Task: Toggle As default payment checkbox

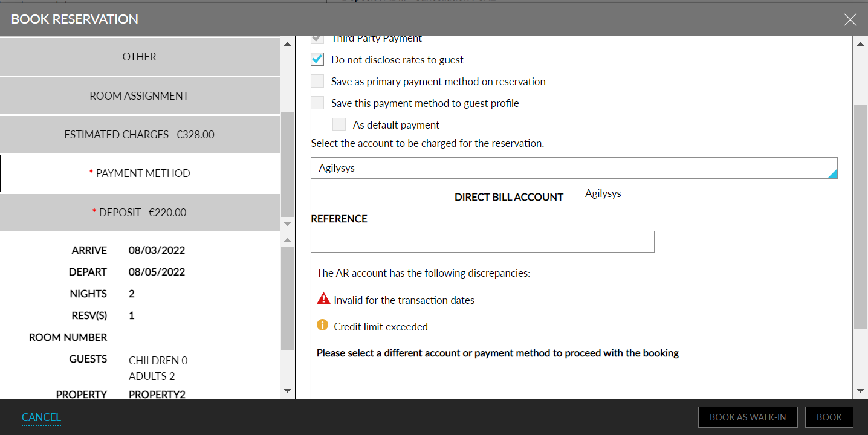Action: pos(339,125)
